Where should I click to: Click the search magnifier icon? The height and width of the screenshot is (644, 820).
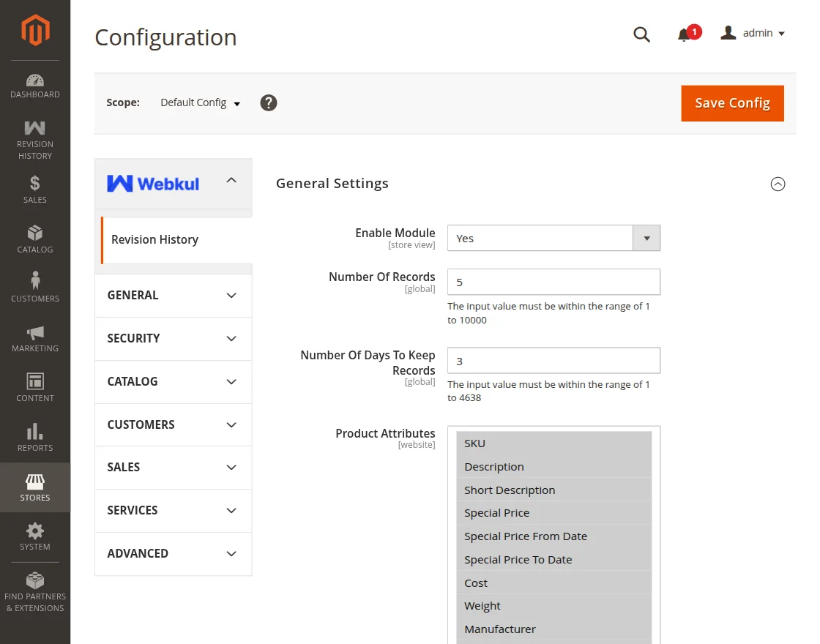tap(641, 34)
